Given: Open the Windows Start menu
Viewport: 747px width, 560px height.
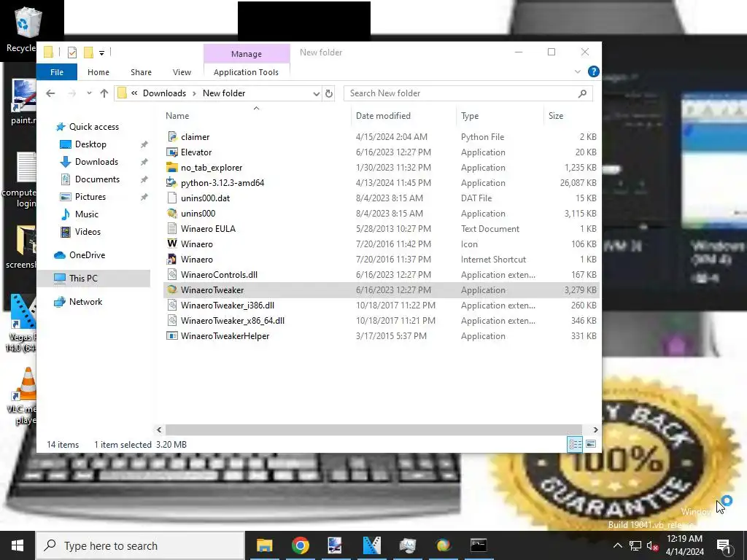Looking at the screenshot, I should pyautogui.click(x=18, y=545).
